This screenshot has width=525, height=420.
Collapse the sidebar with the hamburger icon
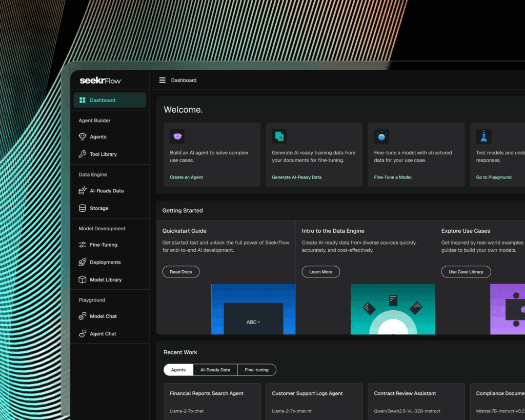tap(163, 80)
